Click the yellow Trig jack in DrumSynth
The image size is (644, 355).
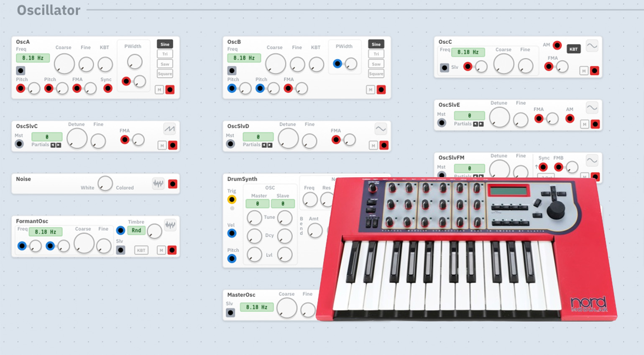[x=232, y=199]
